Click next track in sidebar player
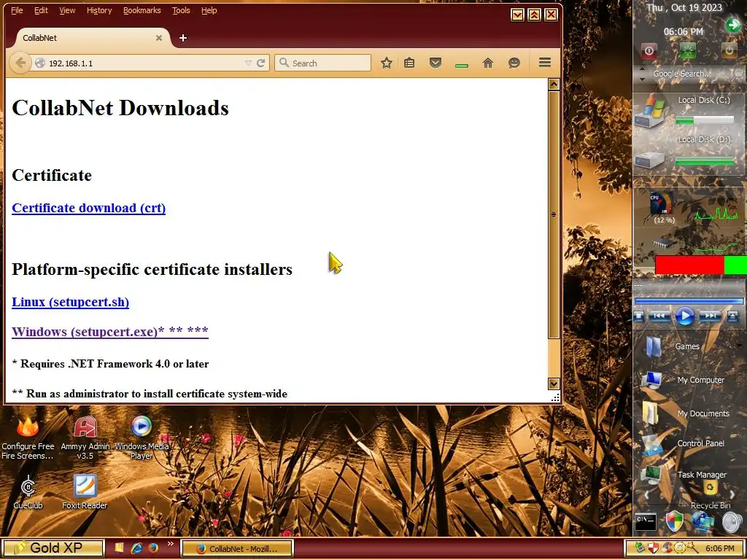The width and height of the screenshot is (747, 560). coord(710,316)
